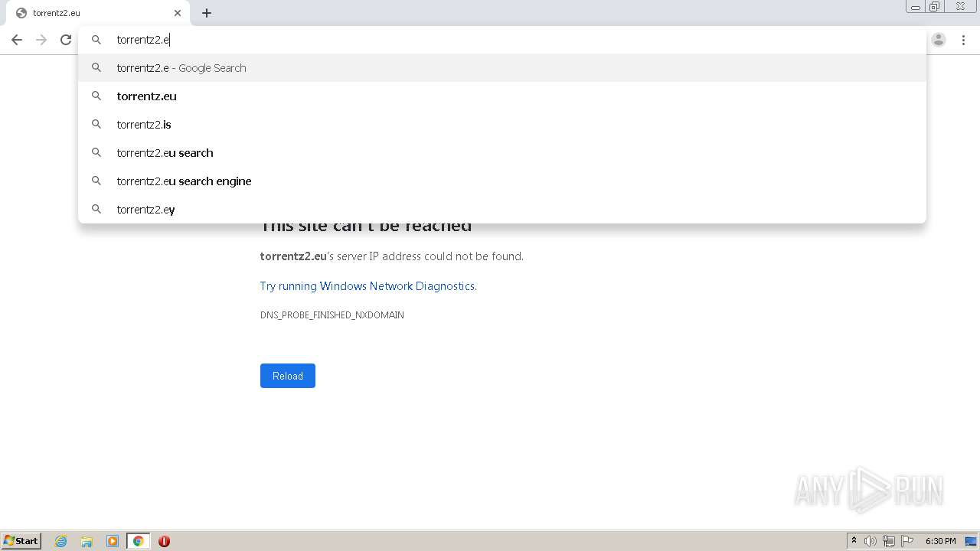Screen dimensions: 980x551
Task: Minimize the Chrome window
Action: coord(916,7)
